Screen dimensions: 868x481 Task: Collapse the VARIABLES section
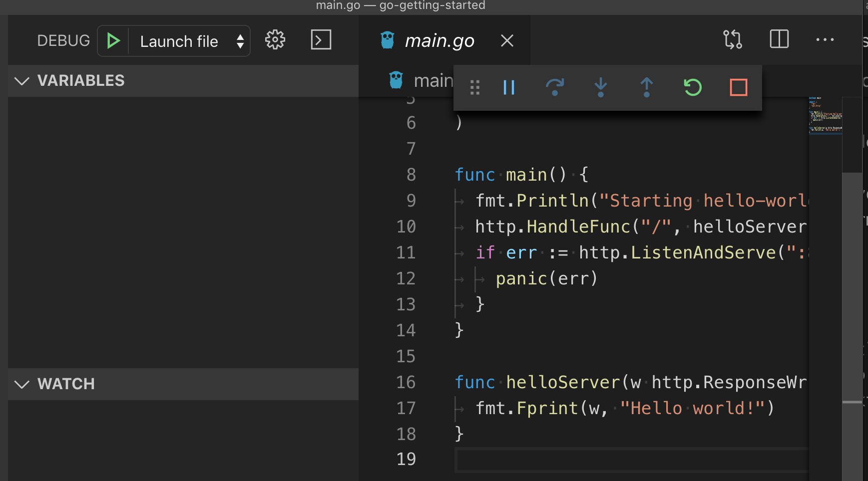pyautogui.click(x=22, y=81)
